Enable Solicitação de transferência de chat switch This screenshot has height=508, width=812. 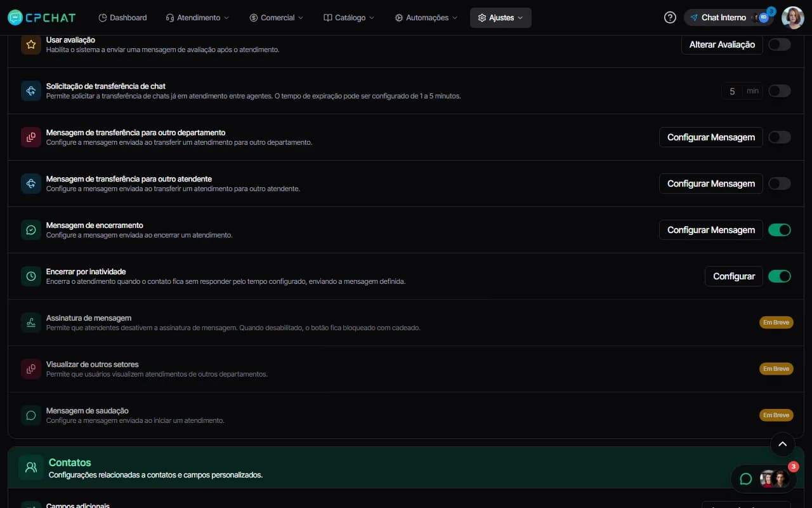click(x=780, y=91)
